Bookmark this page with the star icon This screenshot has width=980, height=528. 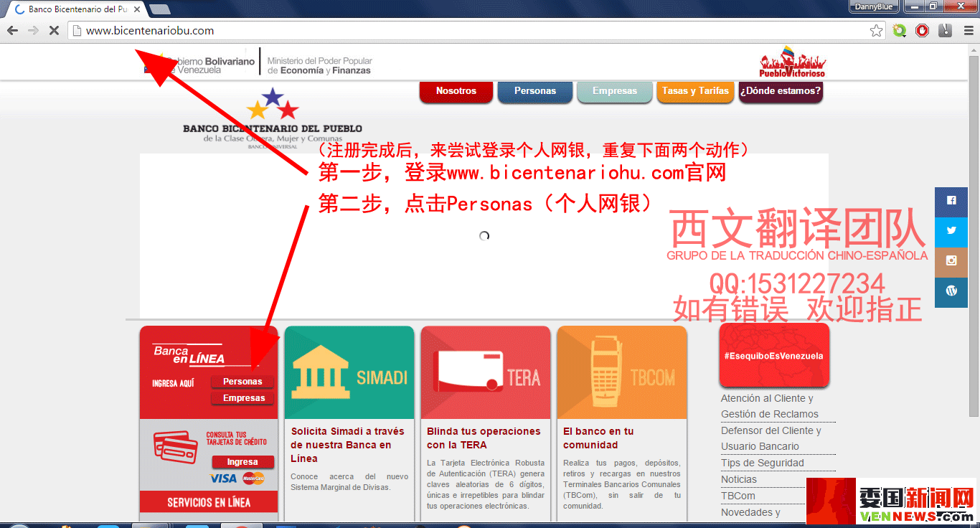pos(876,31)
